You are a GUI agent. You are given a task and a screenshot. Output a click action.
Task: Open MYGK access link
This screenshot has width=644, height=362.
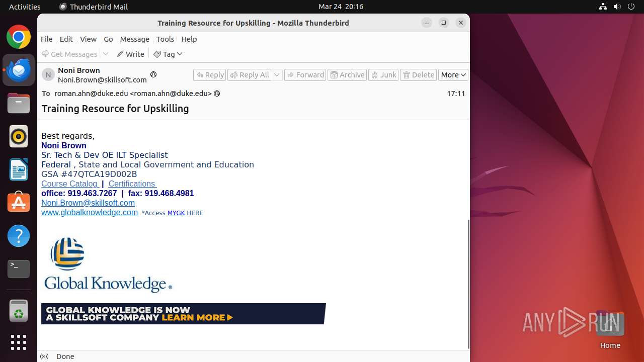coord(176,213)
